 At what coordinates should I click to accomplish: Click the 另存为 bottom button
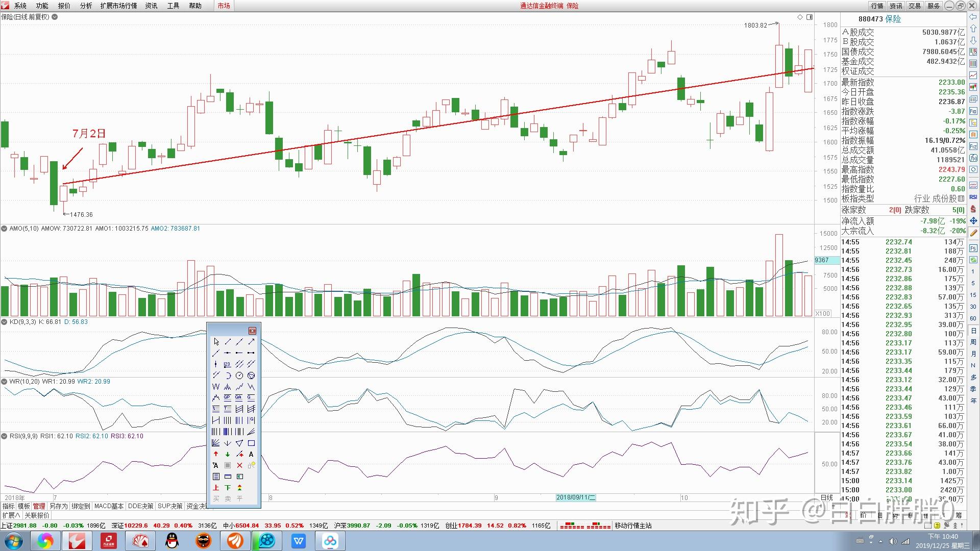click(x=59, y=506)
